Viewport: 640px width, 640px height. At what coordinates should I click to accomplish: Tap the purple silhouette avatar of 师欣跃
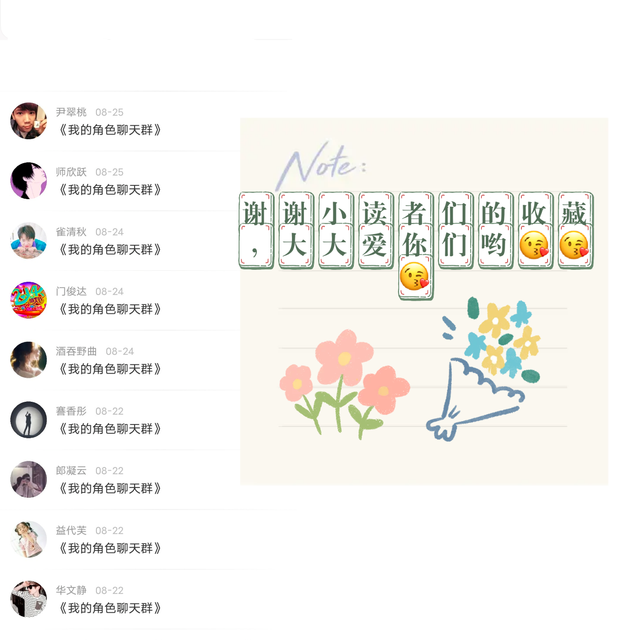[28, 180]
